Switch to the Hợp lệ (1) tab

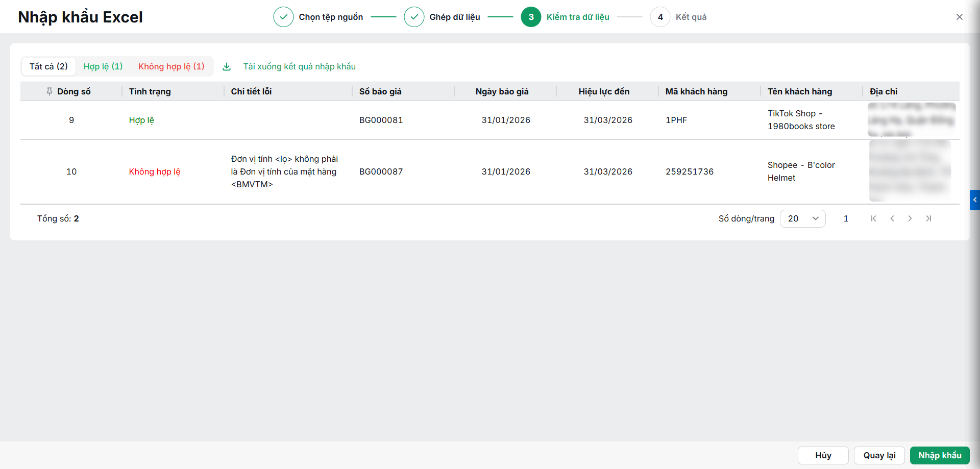[x=103, y=66]
